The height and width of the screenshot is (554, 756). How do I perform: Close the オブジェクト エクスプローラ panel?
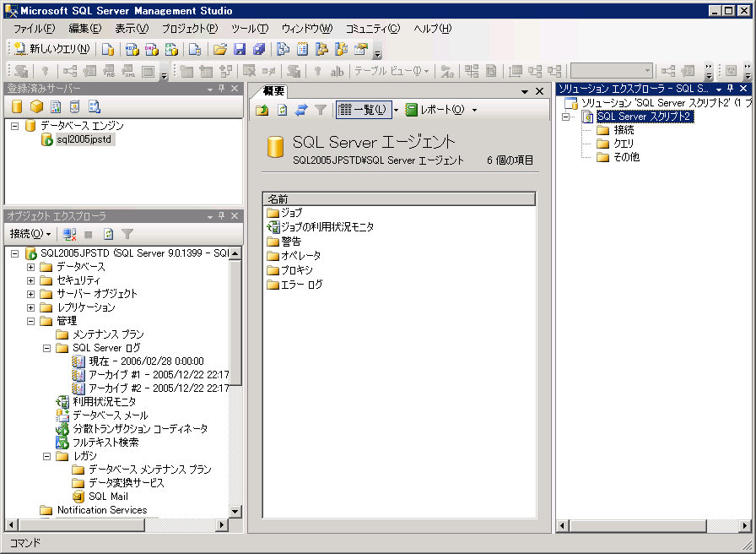[x=235, y=215]
